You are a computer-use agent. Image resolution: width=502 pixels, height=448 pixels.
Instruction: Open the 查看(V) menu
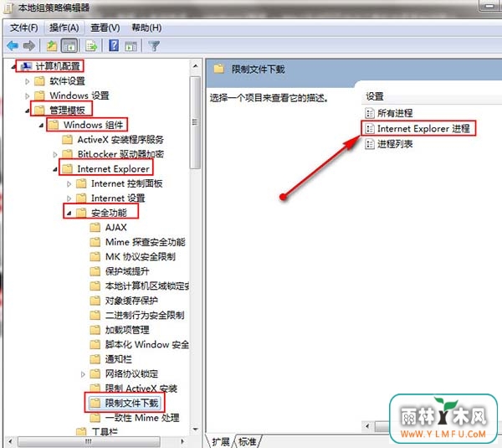105,28
